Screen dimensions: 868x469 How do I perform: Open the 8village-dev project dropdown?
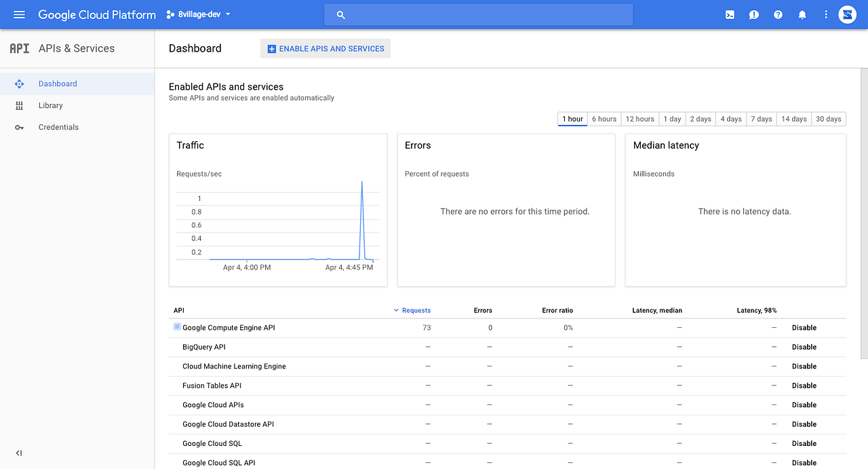(198, 14)
